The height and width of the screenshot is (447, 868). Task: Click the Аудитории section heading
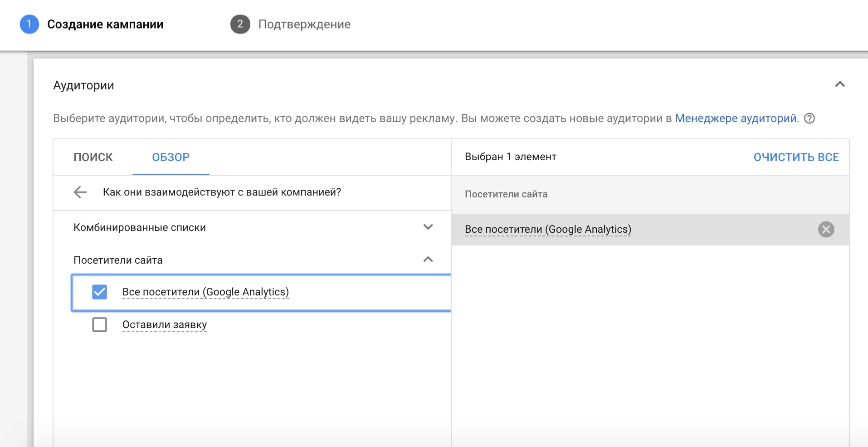tap(83, 85)
